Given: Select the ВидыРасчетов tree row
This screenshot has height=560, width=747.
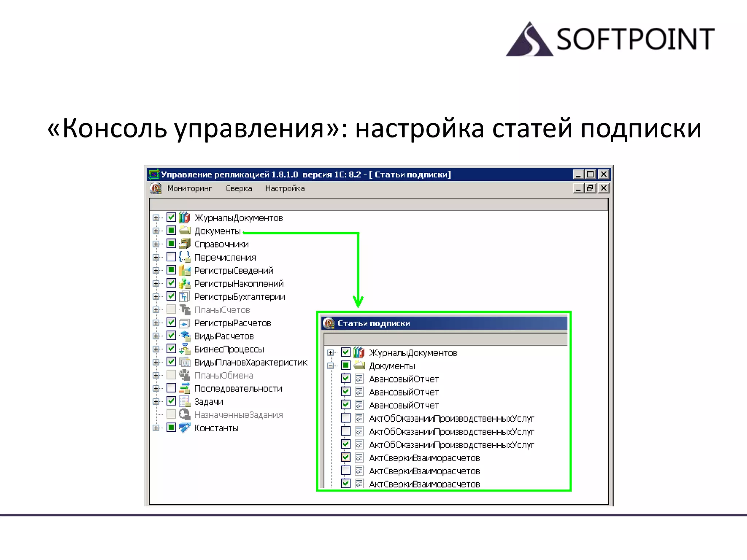Looking at the screenshot, I should pos(224,336).
